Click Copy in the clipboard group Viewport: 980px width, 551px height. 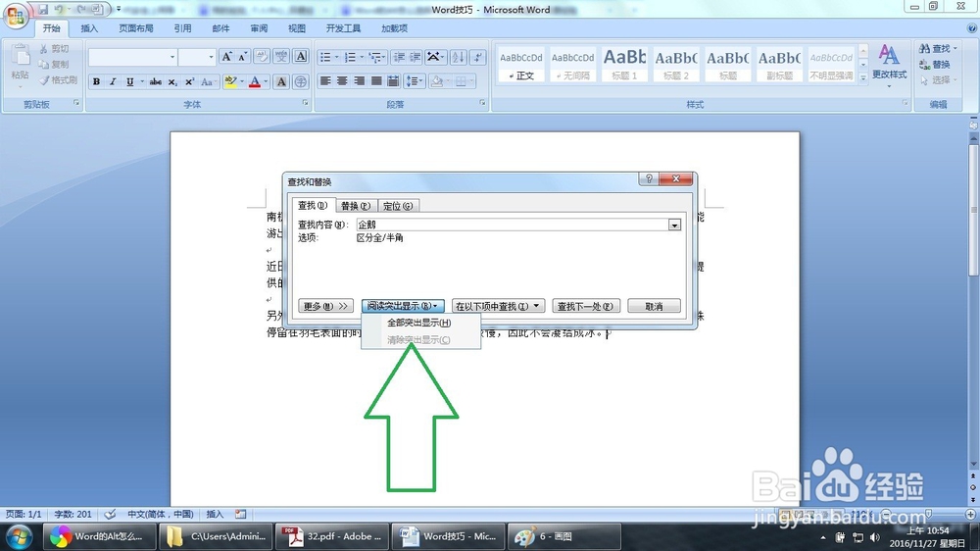tap(54, 64)
